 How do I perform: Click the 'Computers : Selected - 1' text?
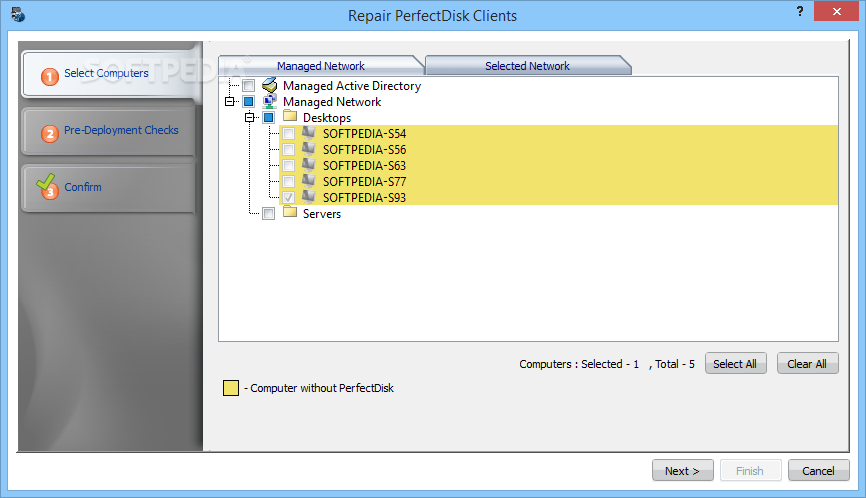[579, 364]
